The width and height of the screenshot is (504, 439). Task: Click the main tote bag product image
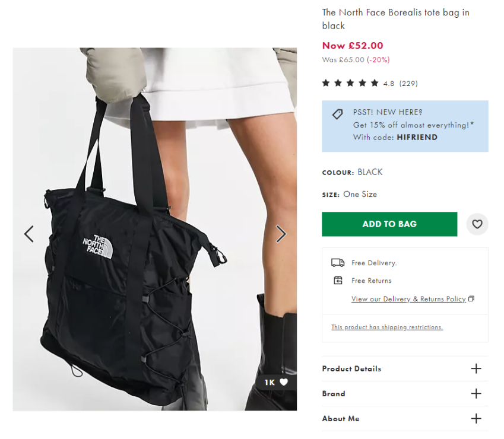click(x=154, y=229)
